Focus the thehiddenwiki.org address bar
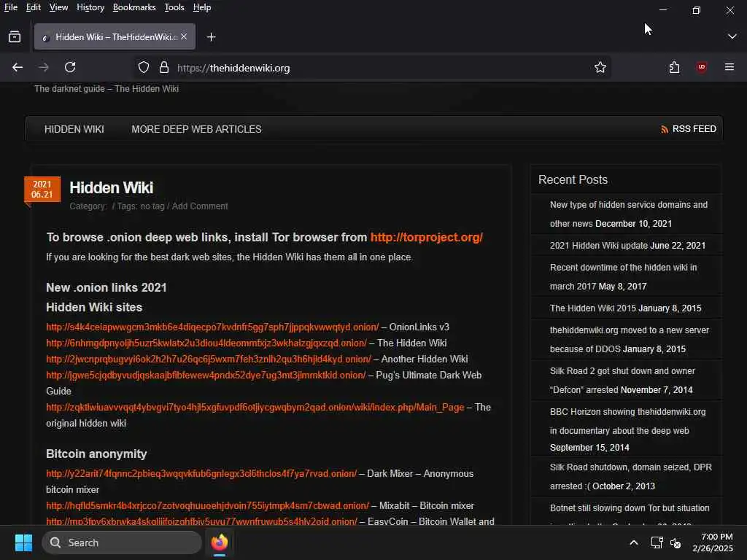Screen dimensions: 747x560 click(371, 68)
